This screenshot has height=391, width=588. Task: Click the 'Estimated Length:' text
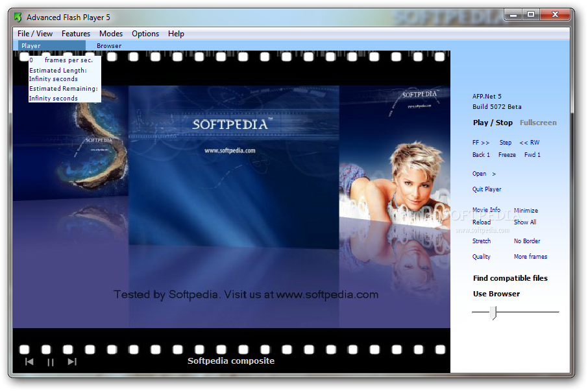(58, 71)
